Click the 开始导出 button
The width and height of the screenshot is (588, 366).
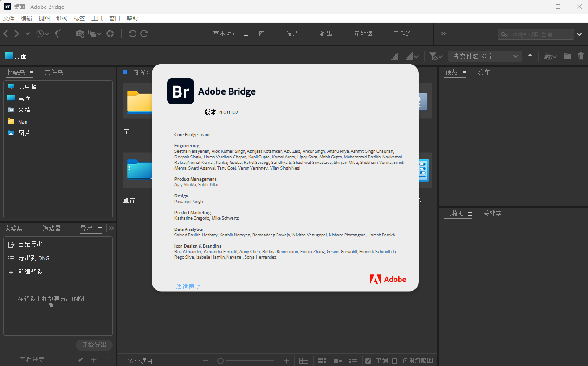click(x=94, y=345)
